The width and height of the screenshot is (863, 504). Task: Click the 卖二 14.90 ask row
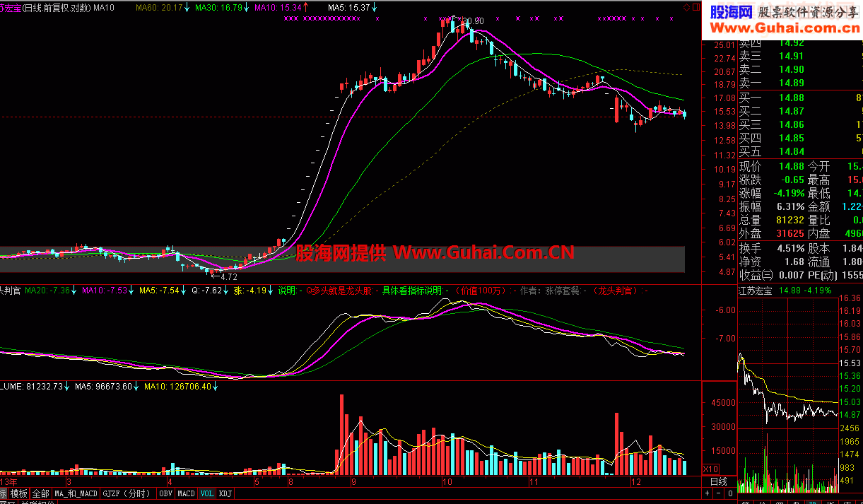[800, 69]
